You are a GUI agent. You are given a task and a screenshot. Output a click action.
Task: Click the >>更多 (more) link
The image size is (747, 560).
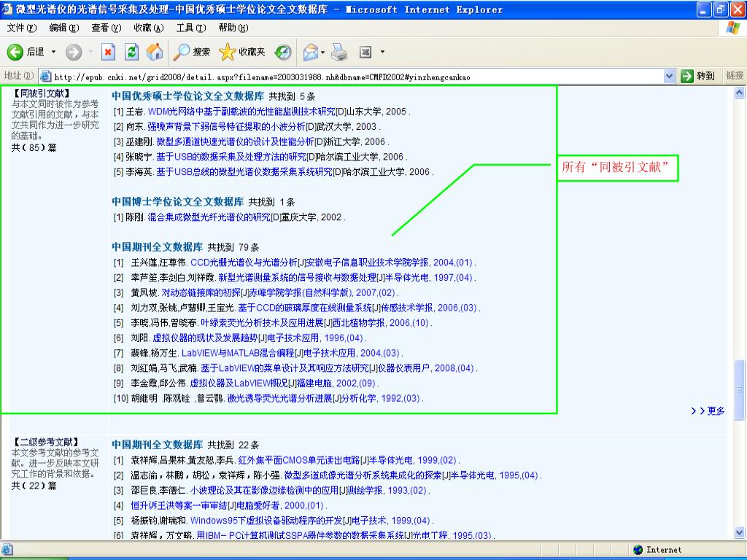pyautogui.click(x=708, y=411)
